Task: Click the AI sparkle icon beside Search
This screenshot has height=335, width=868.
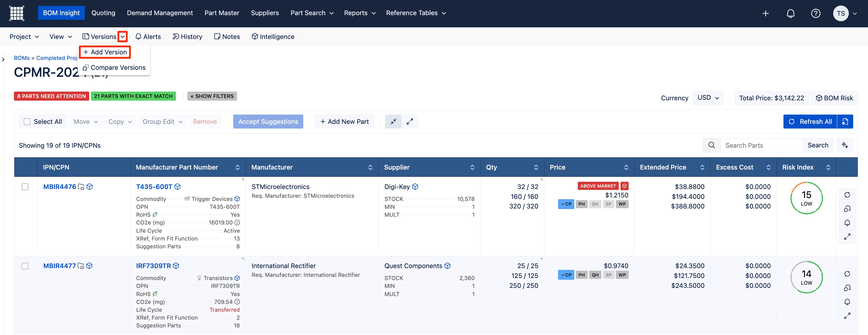Action: click(844, 145)
